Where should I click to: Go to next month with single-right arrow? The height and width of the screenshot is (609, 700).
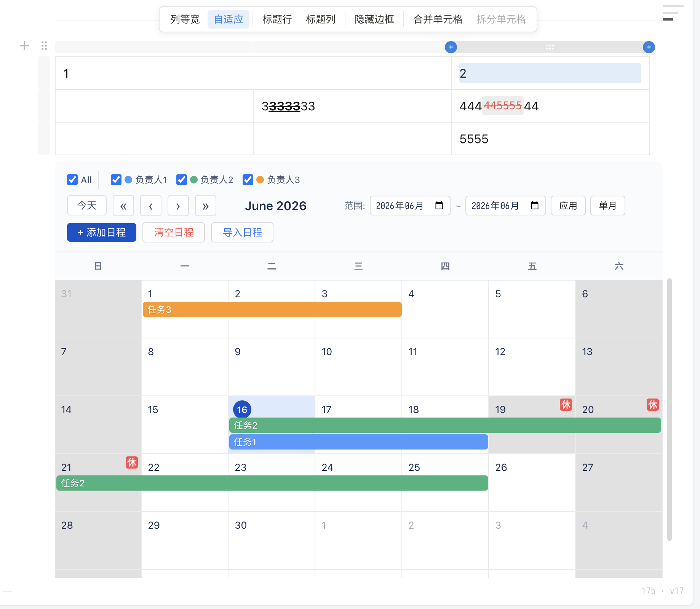point(178,206)
